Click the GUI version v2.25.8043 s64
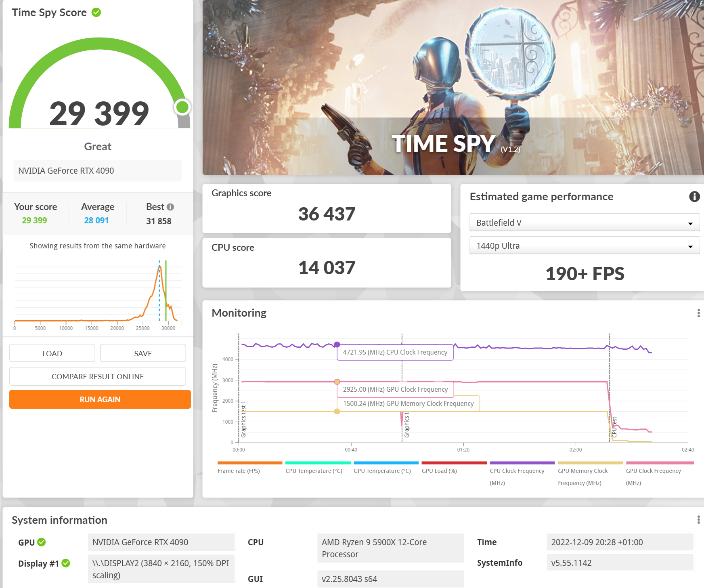704x588 pixels. point(390,579)
